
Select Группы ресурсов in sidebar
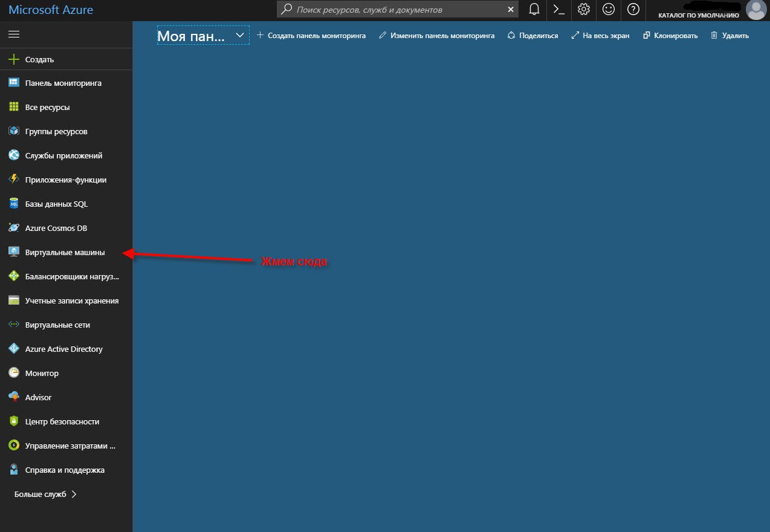pyautogui.click(x=56, y=131)
